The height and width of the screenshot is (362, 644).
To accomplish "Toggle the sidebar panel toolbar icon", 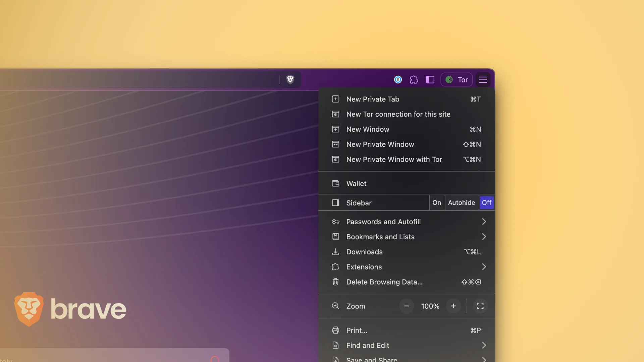I will coord(430,79).
